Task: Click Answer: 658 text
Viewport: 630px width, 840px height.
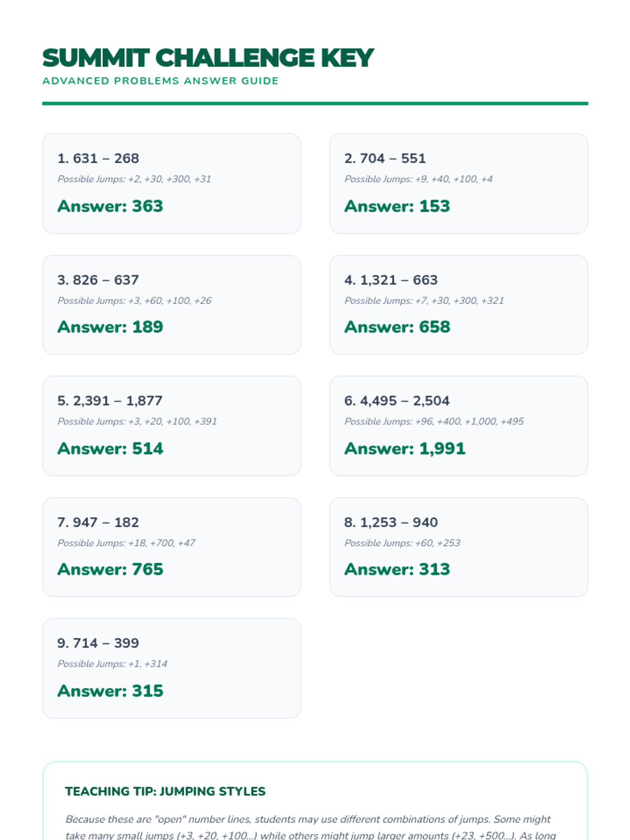Action: tap(397, 327)
